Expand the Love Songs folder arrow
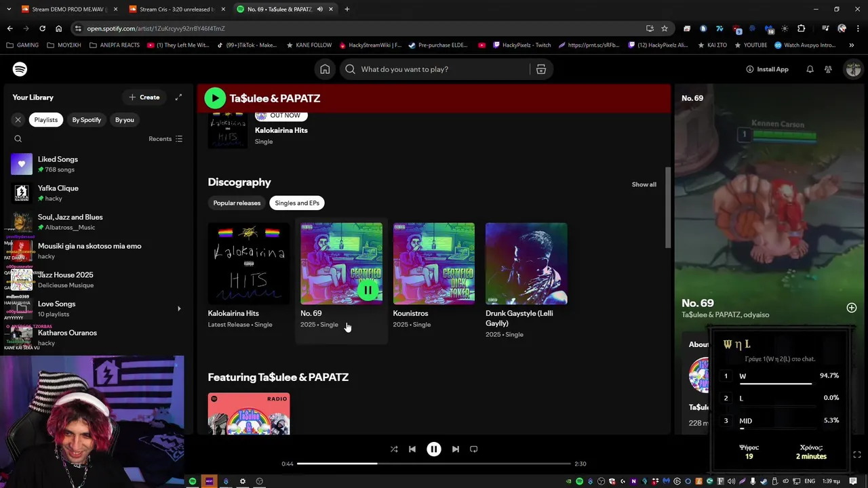 (x=179, y=309)
